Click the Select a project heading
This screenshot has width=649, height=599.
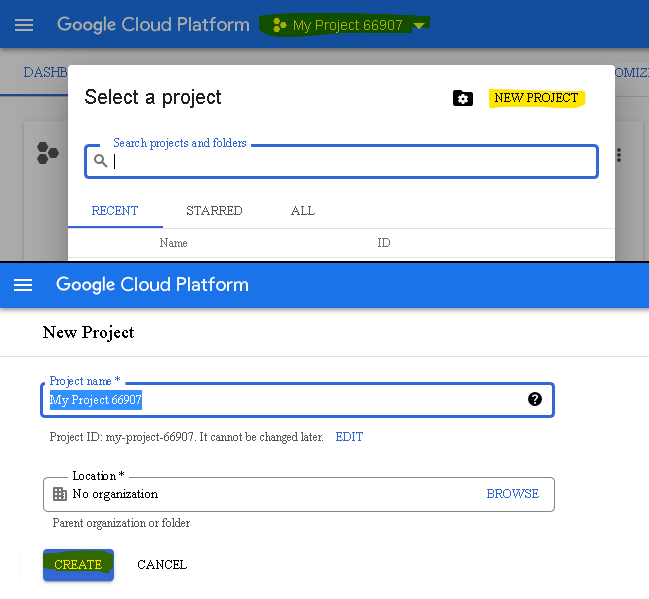pos(153,98)
